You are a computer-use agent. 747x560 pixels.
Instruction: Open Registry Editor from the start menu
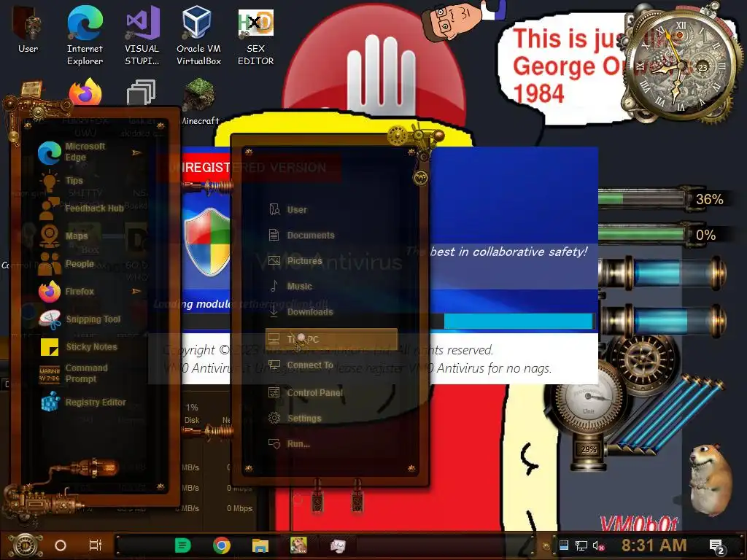pyautogui.click(x=83, y=402)
